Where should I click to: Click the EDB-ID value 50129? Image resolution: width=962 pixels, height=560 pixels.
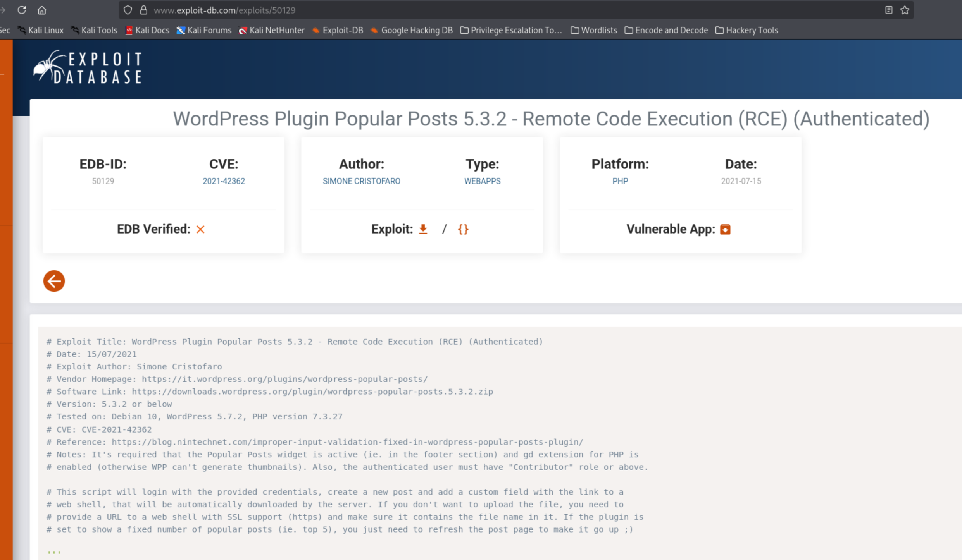click(103, 181)
